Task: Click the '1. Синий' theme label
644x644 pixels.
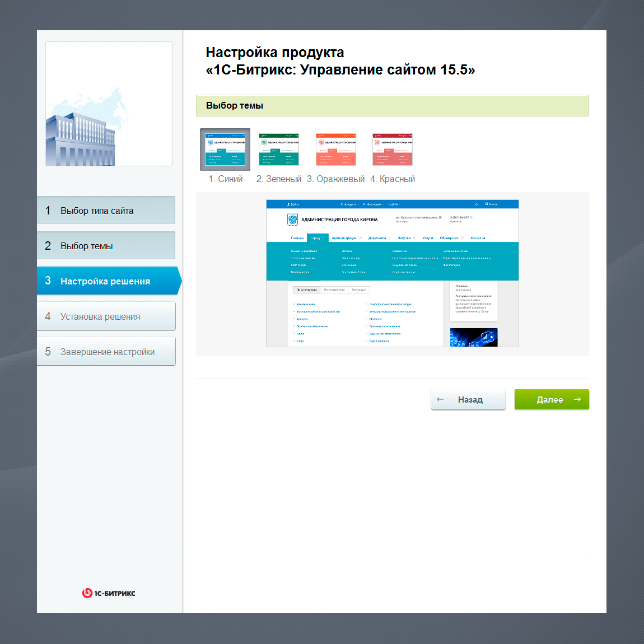Action: (226, 179)
